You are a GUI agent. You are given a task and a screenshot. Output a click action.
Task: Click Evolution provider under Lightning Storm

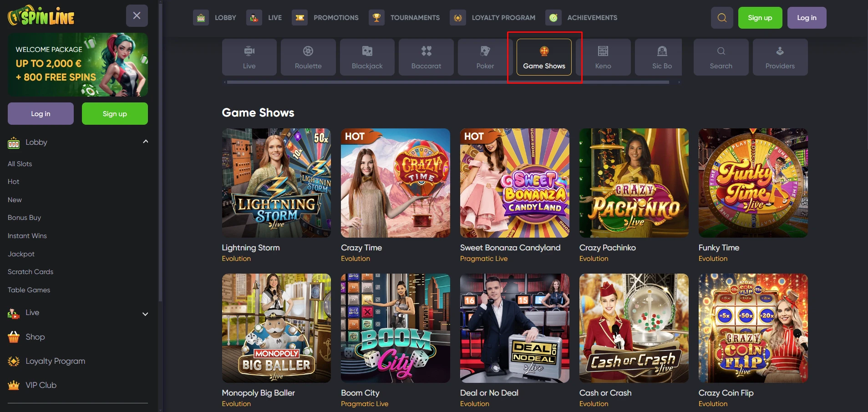tap(236, 259)
